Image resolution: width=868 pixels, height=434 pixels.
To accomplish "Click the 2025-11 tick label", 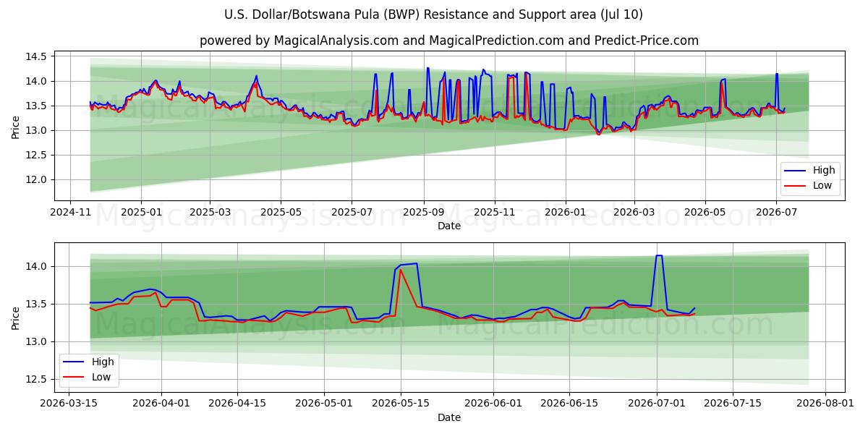I will click(x=495, y=213).
